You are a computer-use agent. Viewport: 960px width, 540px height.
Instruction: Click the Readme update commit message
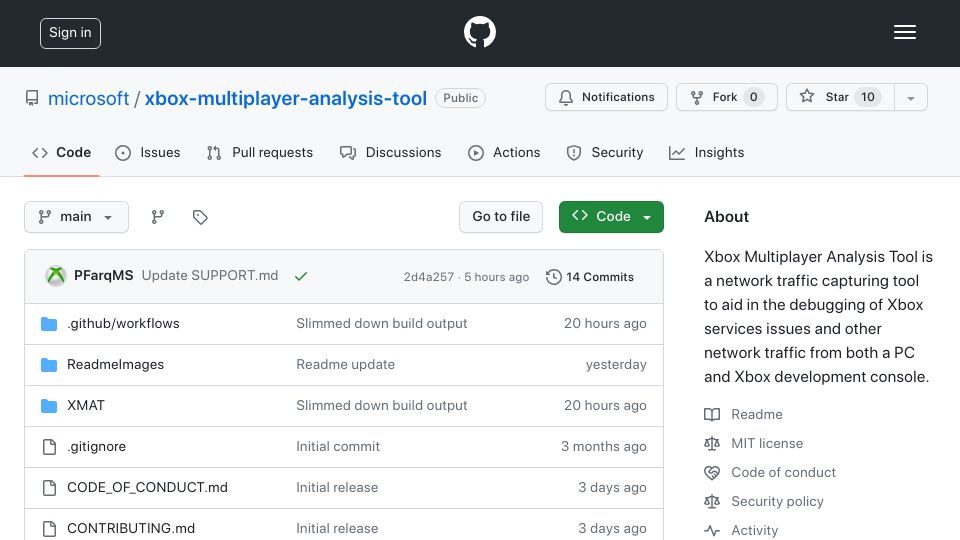pos(345,364)
